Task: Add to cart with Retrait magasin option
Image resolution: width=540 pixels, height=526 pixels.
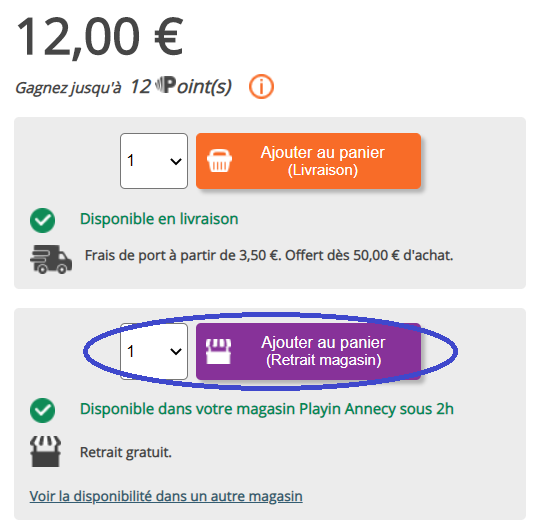Action: [x=309, y=351]
